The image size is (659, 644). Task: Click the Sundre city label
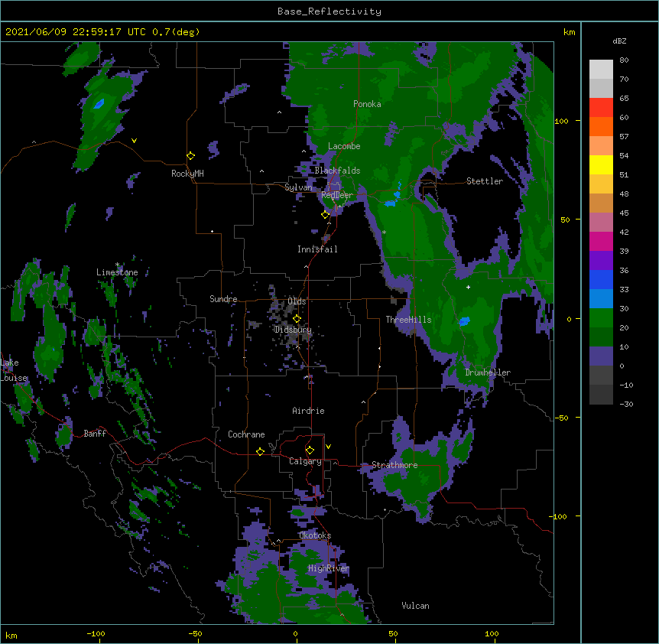[223, 299]
